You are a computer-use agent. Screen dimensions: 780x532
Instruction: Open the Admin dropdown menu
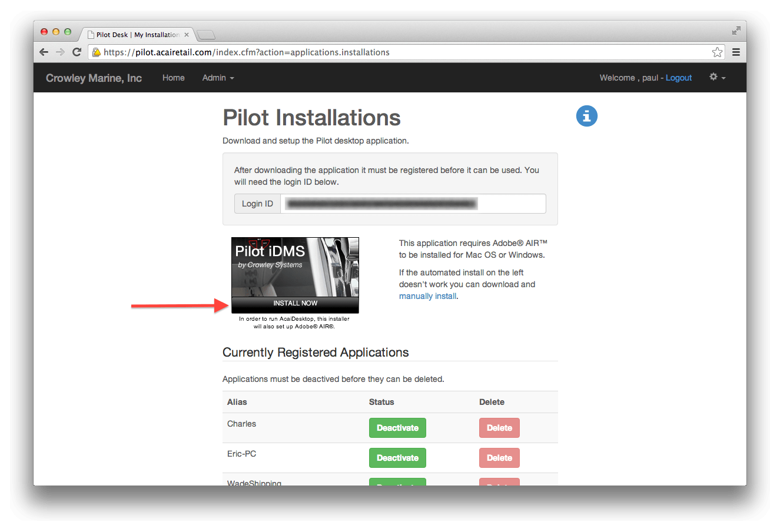[x=218, y=78]
